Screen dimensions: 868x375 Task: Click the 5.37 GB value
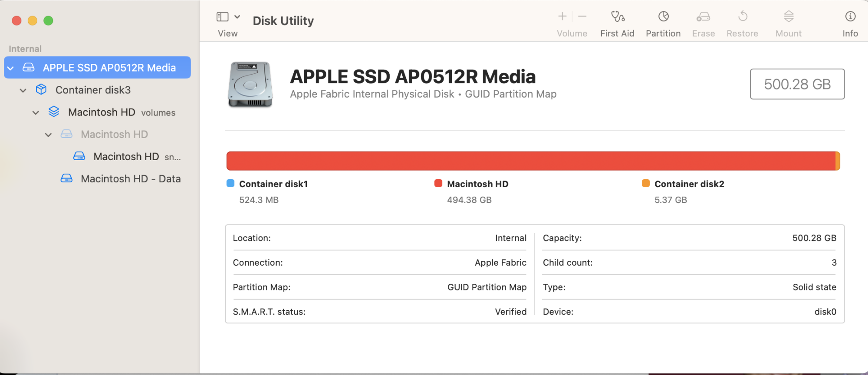(671, 200)
